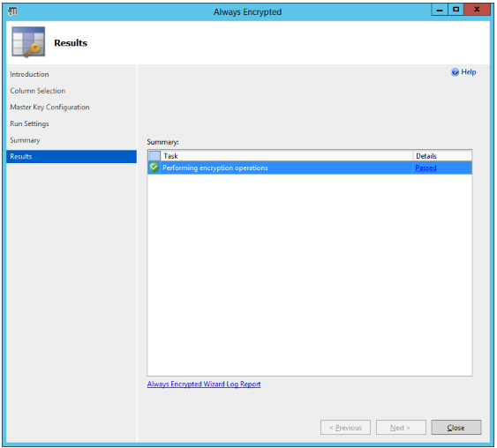Close window with the red X
This screenshot has height=448, width=497.
click(477, 10)
